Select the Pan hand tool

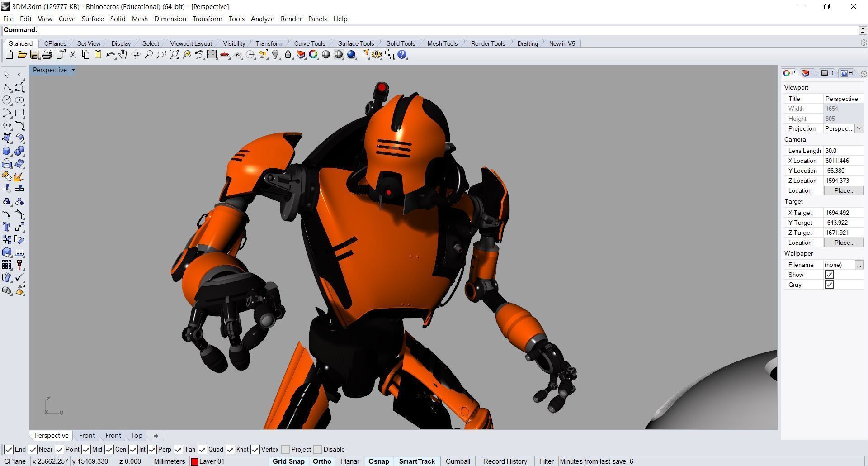click(123, 55)
